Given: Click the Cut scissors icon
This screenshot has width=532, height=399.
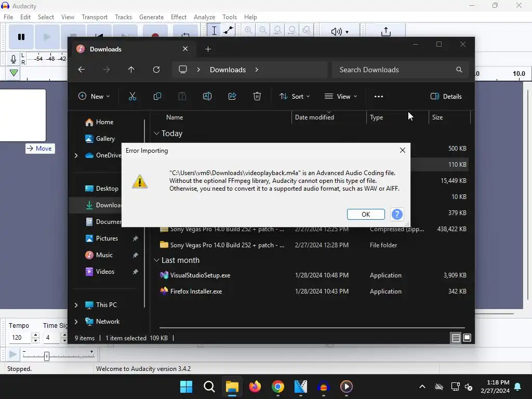Looking at the screenshot, I should pyautogui.click(x=132, y=96).
